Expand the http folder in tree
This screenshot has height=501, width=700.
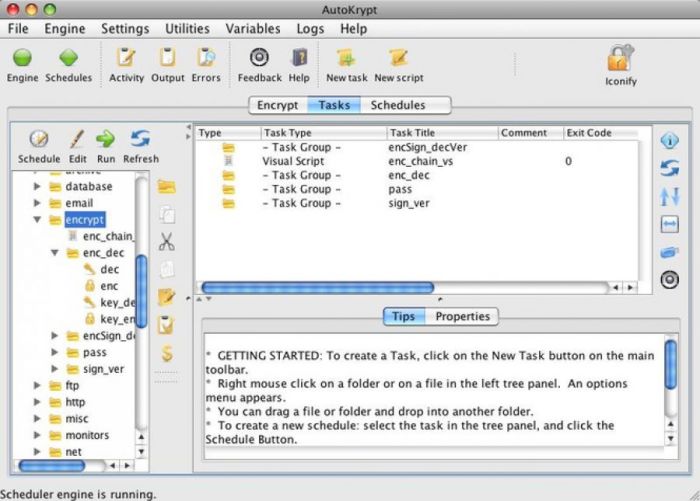(37, 402)
